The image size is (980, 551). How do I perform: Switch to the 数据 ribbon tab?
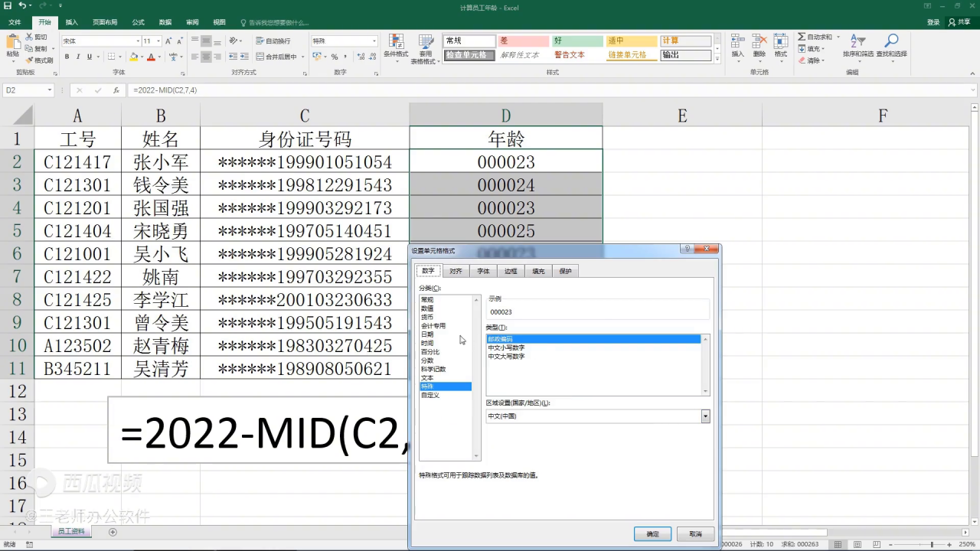pyautogui.click(x=165, y=22)
